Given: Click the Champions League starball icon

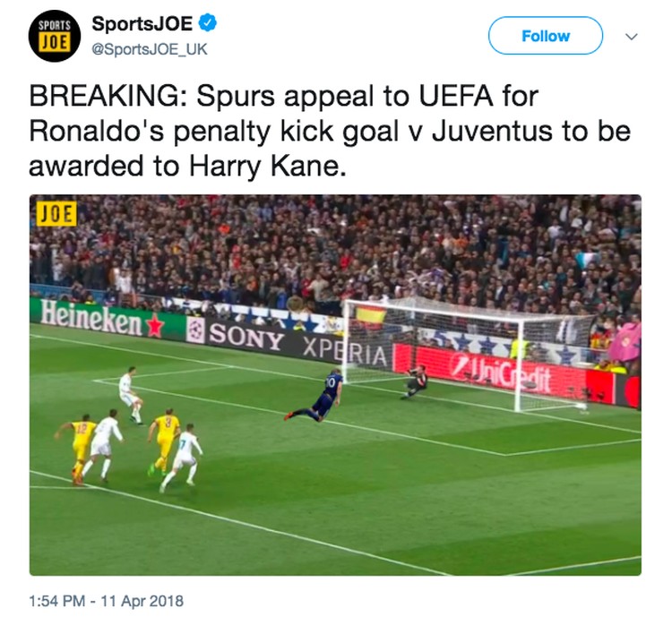Looking at the screenshot, I should (195, 330).
